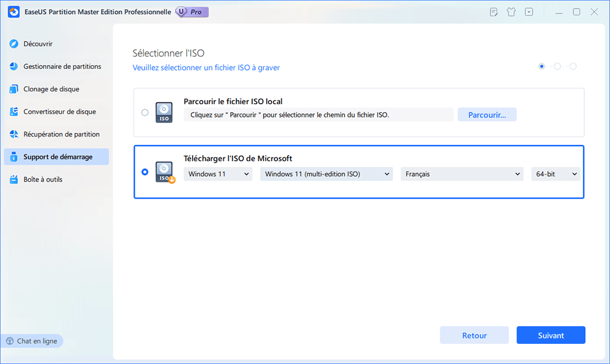
Task: Click the t-shirt theme icon in title bar
Action: click(511, 11)
